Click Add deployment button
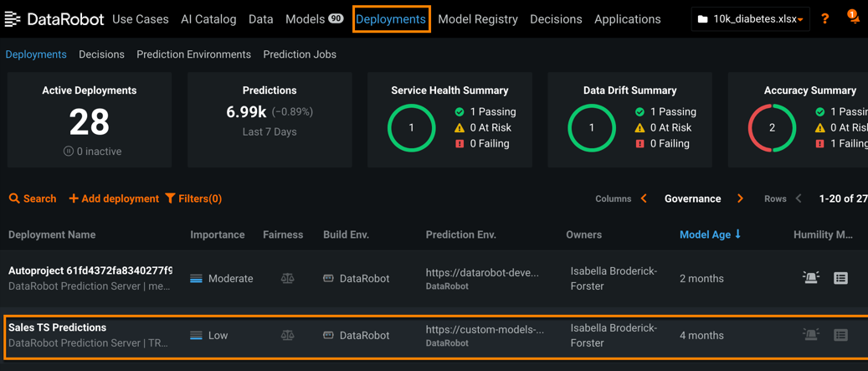 tap(114, 198)
